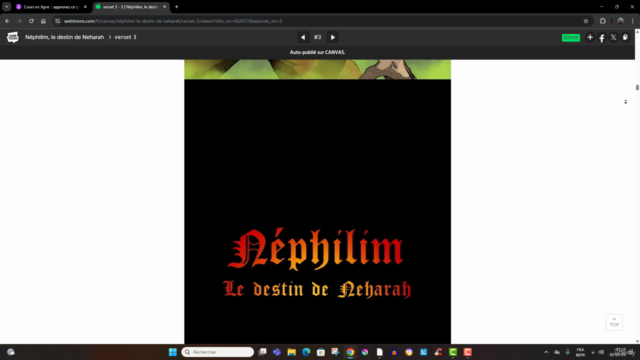Open a new browser tab
The width and height of the screenshot is (640, 360).
coord(177,7)
